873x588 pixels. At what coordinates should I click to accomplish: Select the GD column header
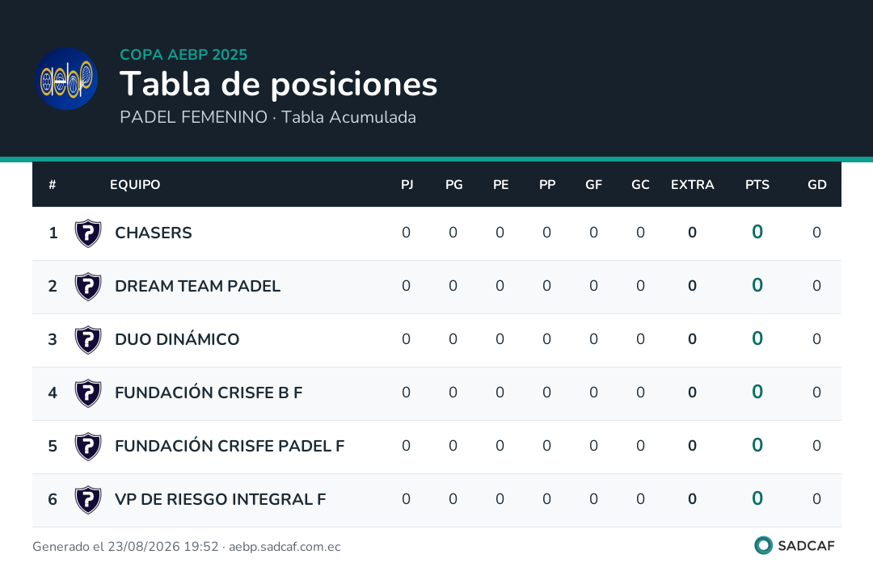click(x=816, y=185)
